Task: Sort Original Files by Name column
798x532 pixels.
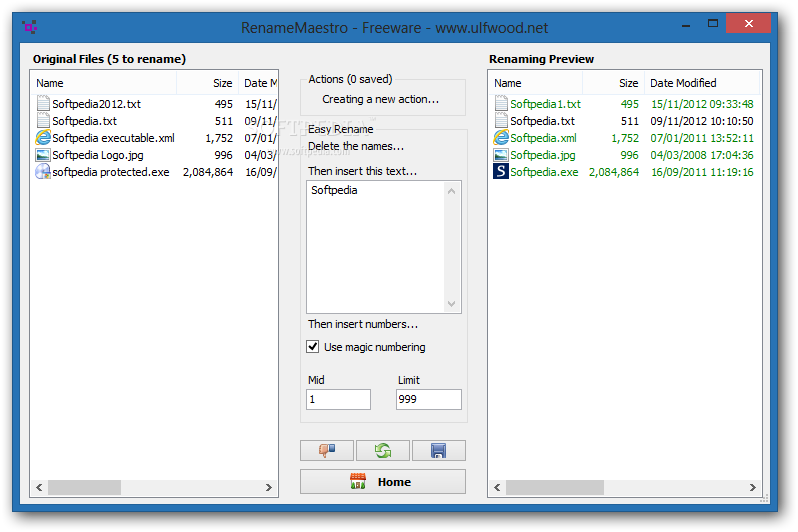Action: (104, 83)
